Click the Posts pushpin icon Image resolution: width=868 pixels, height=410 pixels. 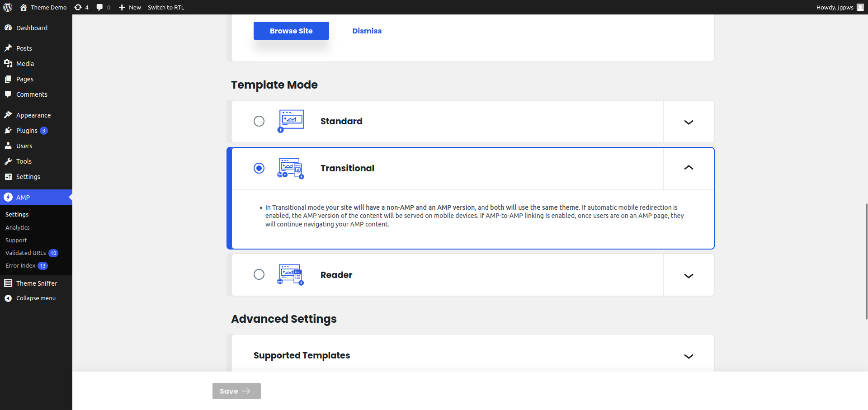point(8,48)
